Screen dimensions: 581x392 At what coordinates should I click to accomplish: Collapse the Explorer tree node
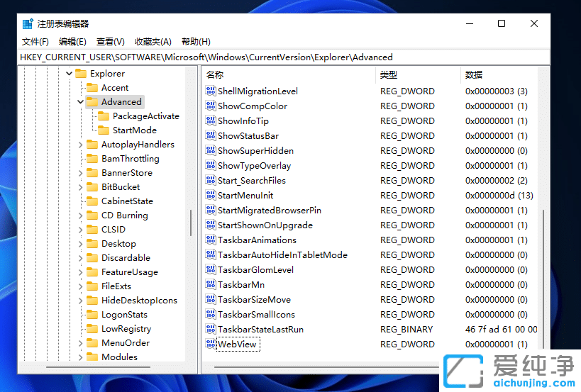click(69, 73)
